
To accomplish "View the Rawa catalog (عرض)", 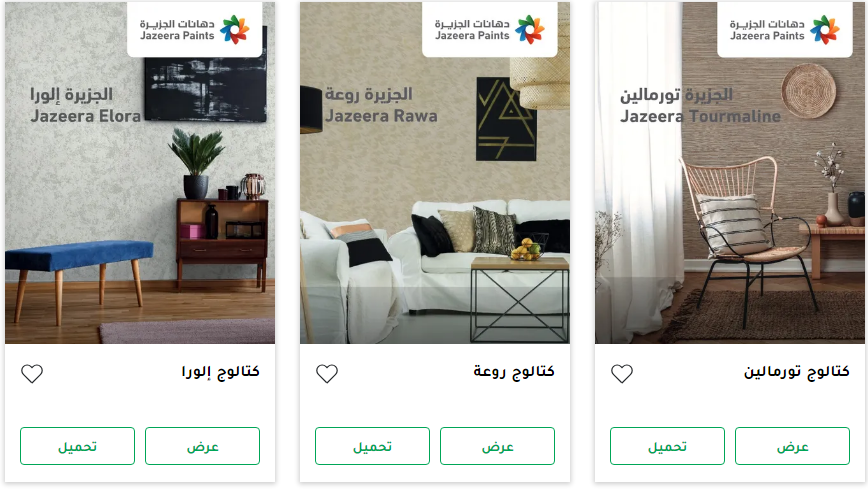I will (x=498, y=446).
